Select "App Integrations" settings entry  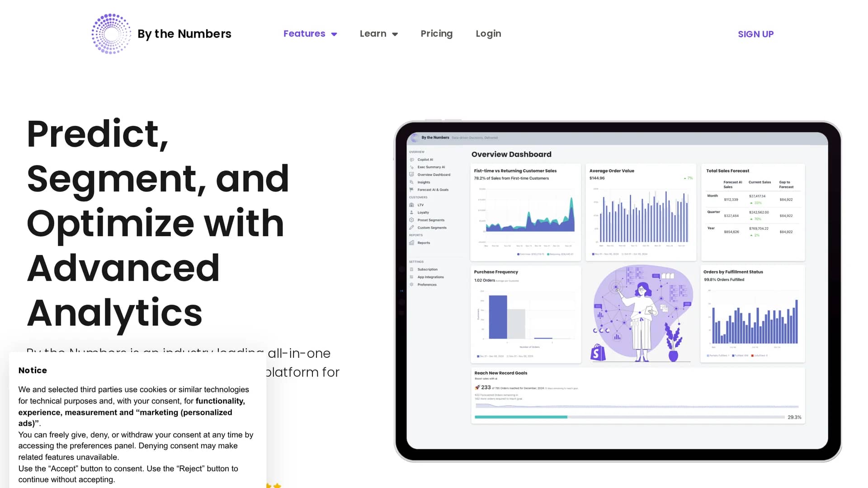pos(430,277)
